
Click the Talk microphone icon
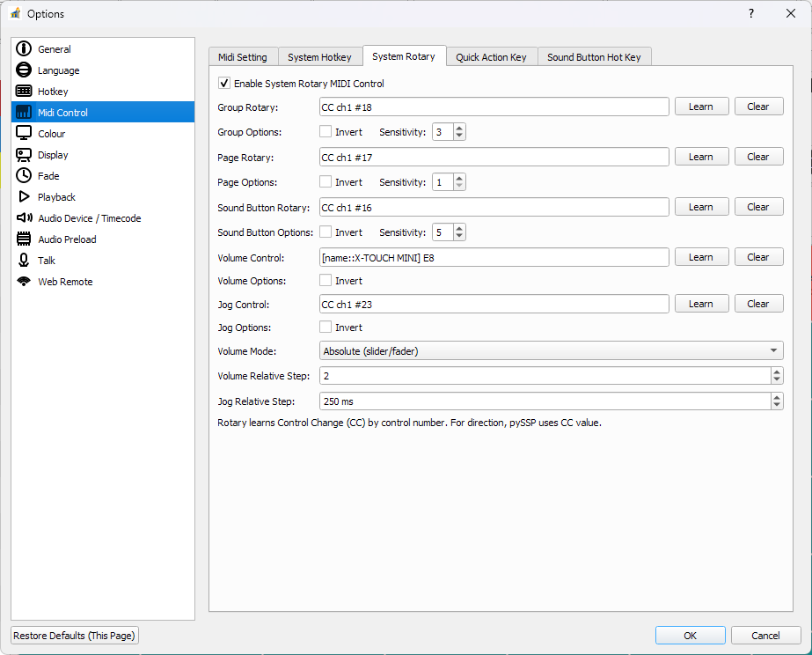pyautogui.click(x=24, y=261)
